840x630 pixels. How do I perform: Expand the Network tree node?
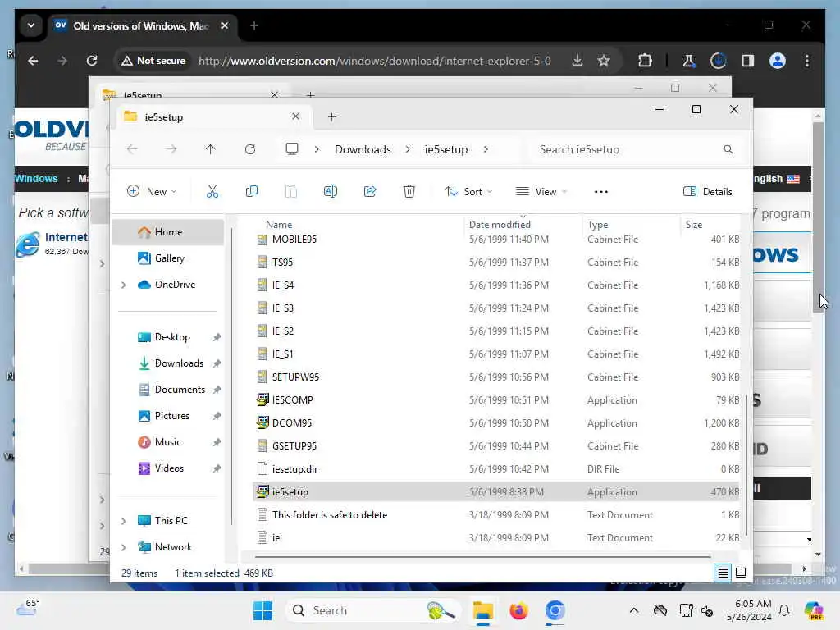(124, 547)
